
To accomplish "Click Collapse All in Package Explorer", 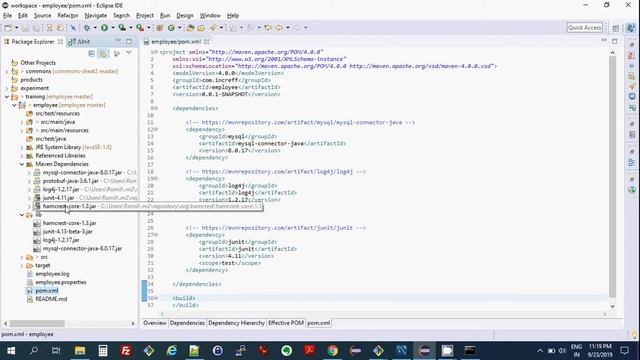I will [x=91, y=53].
